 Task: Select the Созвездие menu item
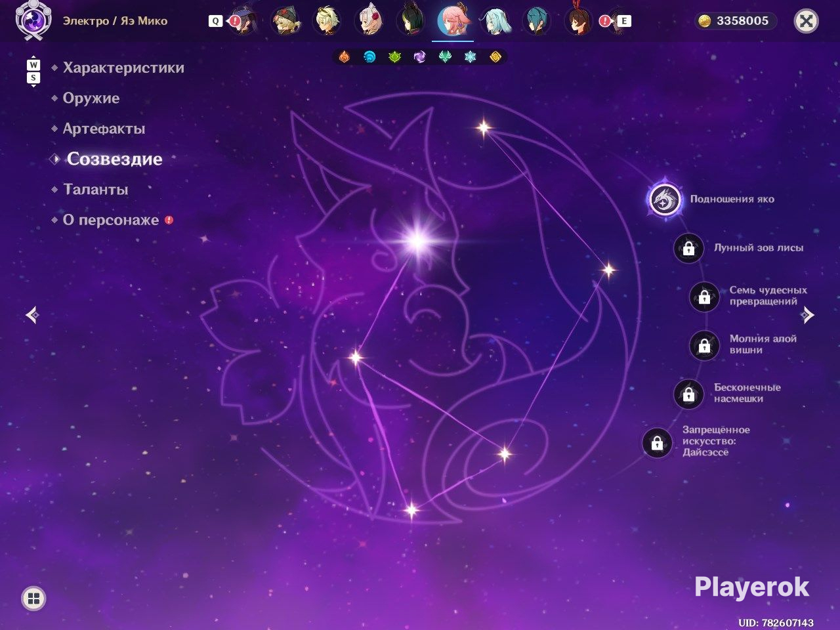[x=114, y=159]
